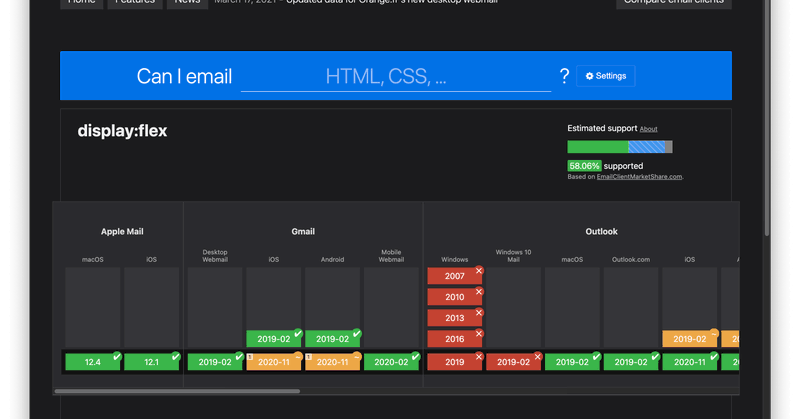Click the horizontal scrollbar under the support table
Viewport: 800px width, 419px height.
click(x=177, y=391)
